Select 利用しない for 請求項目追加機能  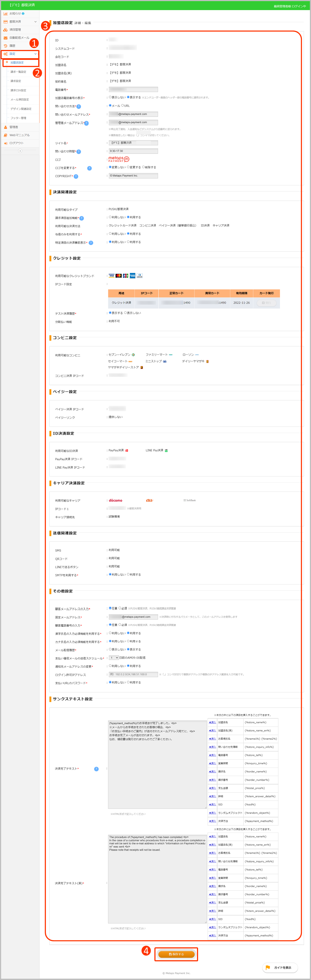point(110,217)
